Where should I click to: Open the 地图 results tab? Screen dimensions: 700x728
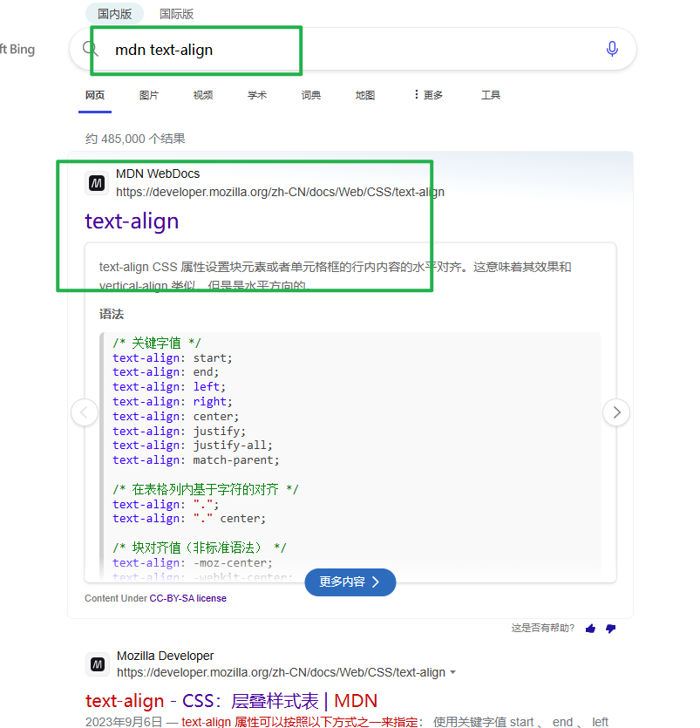pos(365,95)
